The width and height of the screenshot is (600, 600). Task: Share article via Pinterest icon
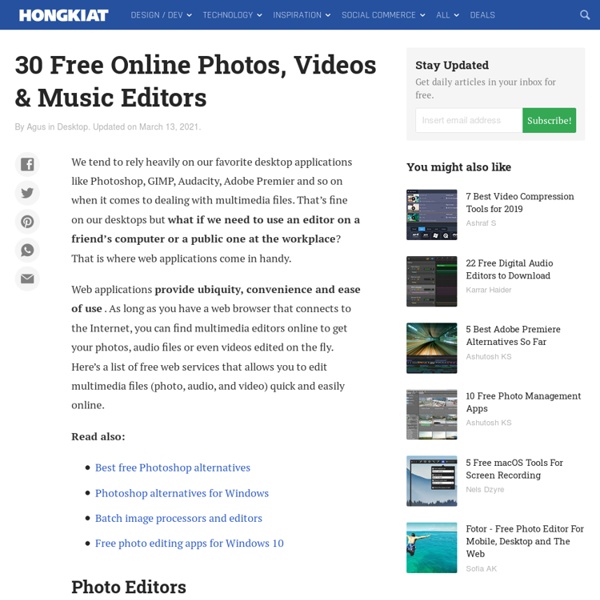click(x=27, y=222)
